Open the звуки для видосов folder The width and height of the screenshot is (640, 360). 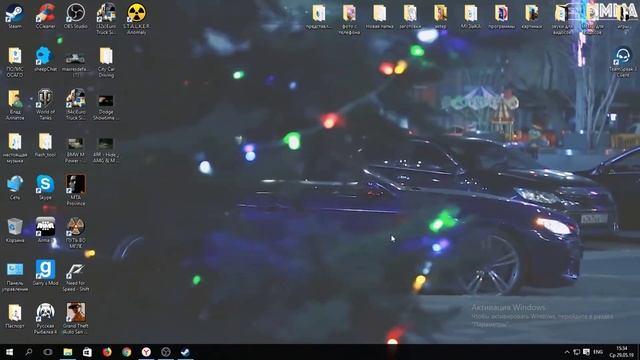[562, 18]
